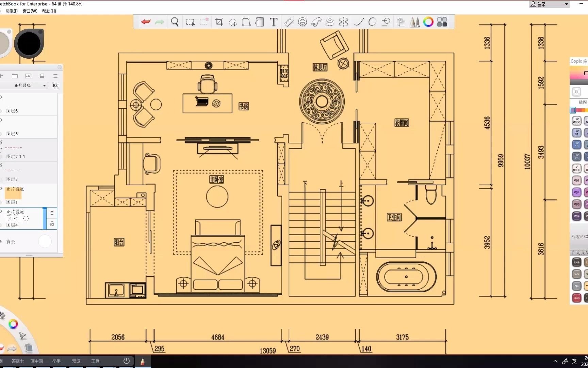Viewport: 588px width, 368px height.
Task: Select the Flood Fill bucket tool
Action: click(260, 22)
